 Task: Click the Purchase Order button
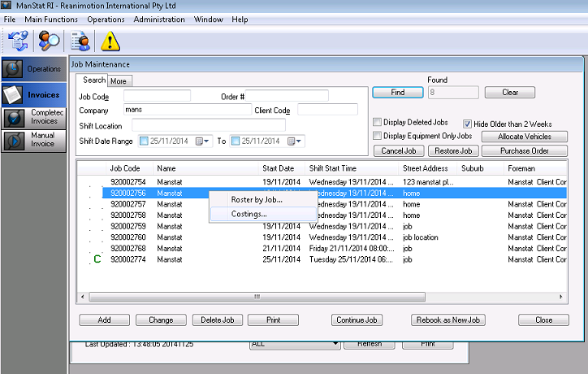(525, 151)
